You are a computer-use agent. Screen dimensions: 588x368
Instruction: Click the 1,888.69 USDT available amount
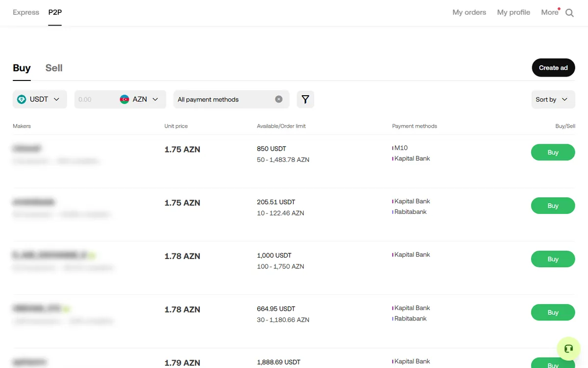279,362
